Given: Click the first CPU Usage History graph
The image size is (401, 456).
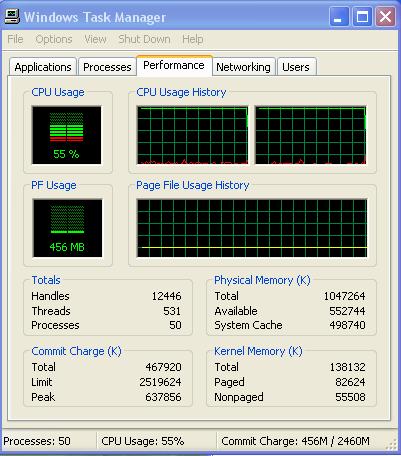Looking at the screenshot, I should tap(192, 135).
